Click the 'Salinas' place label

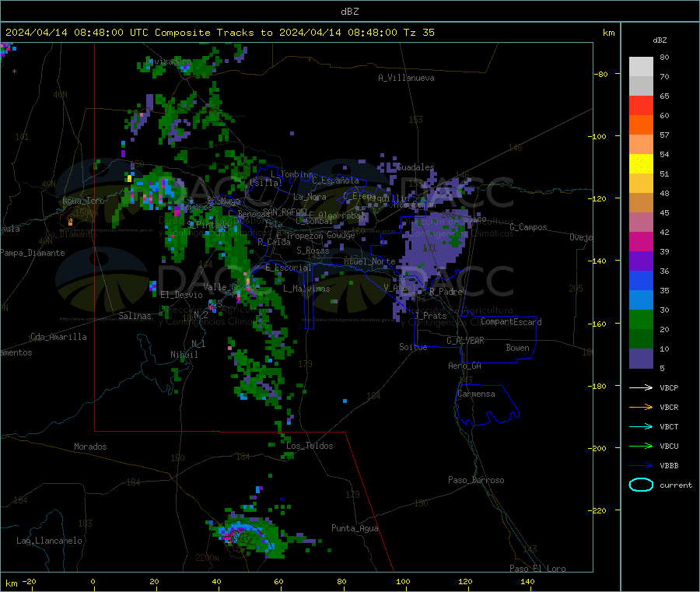click(x=135, y=316)
